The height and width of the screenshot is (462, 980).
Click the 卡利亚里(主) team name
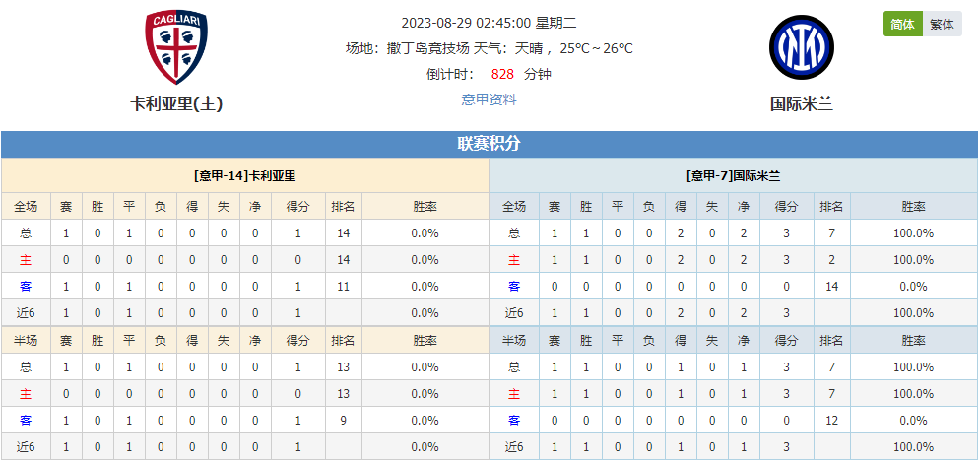[x=176, y=103]
